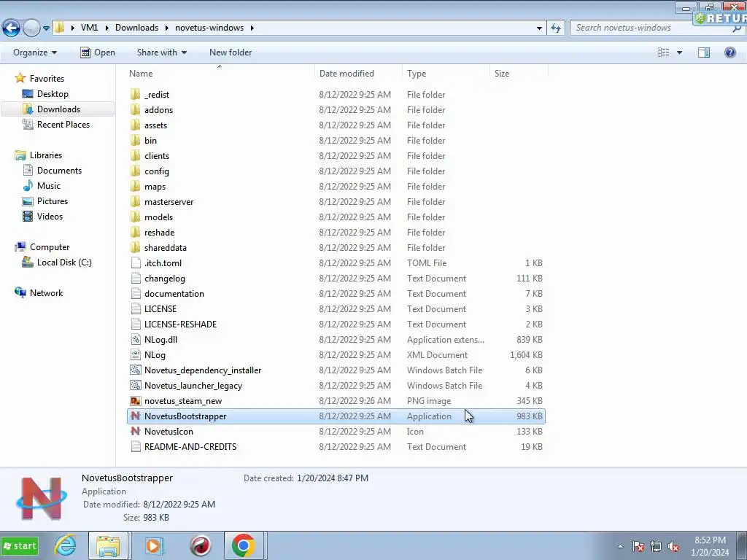The image size is (747, 560).
Task: Open Google Chrome from the taskbar
Action: [244, 545]
